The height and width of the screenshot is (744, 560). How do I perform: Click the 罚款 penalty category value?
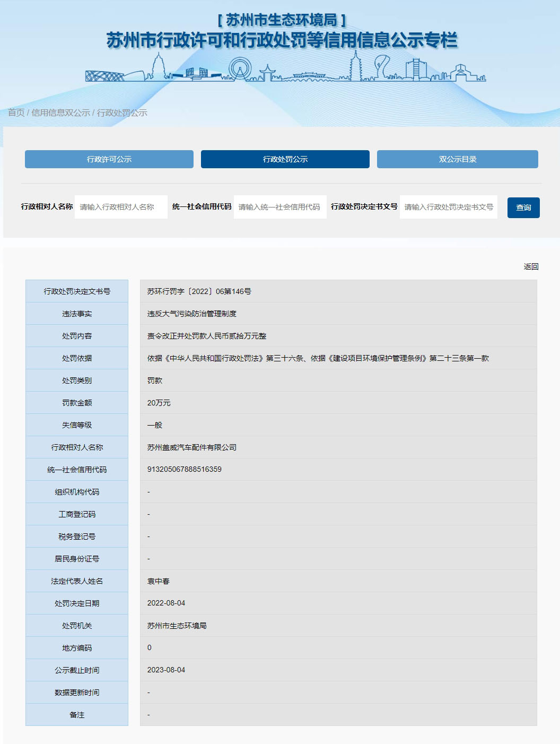tap(155, 380)
